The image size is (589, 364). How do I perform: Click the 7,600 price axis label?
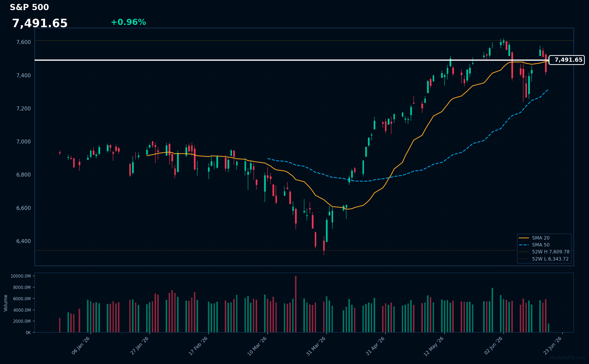[23, 42]
